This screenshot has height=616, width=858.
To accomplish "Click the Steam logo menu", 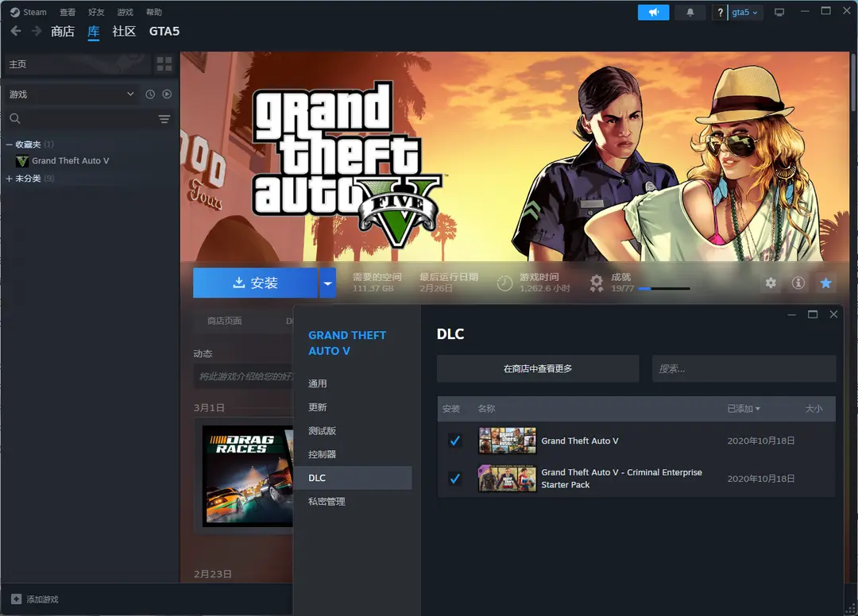I will click(28, 12).
